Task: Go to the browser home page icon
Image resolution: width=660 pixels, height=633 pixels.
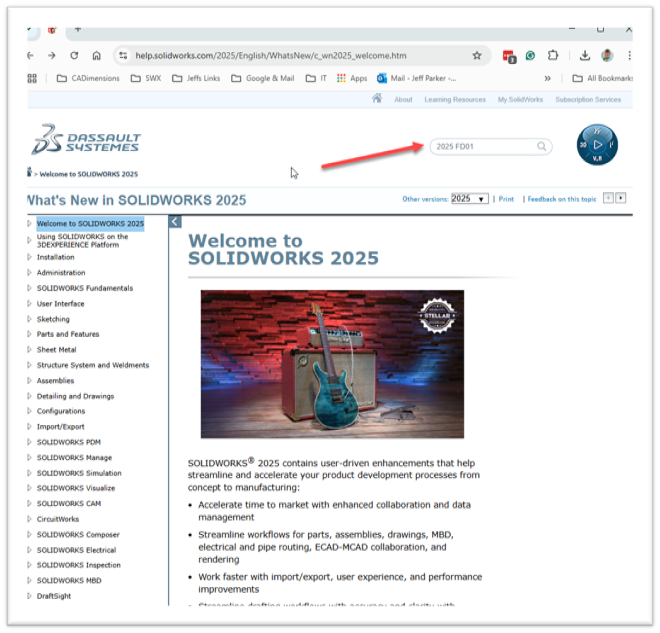Action: tap(96, 56)
